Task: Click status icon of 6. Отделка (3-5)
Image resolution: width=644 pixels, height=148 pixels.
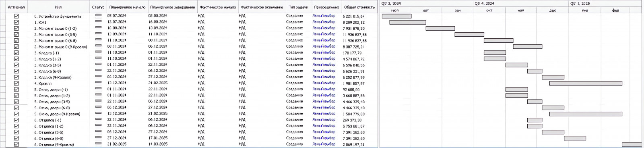Action: pyautogui.click(x=98, y=131)
